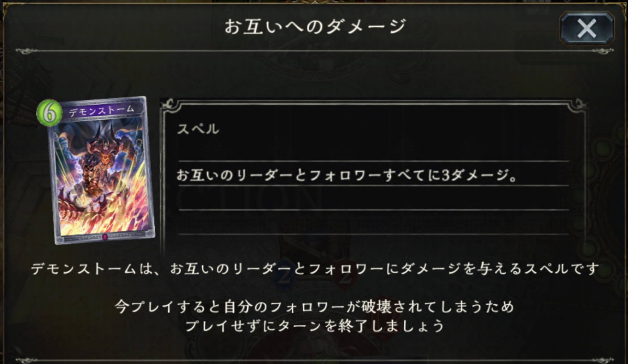Click the left flourish of title divider
Image resolution: width=628 pixels, height=364 pixels.
pos(26,51)
